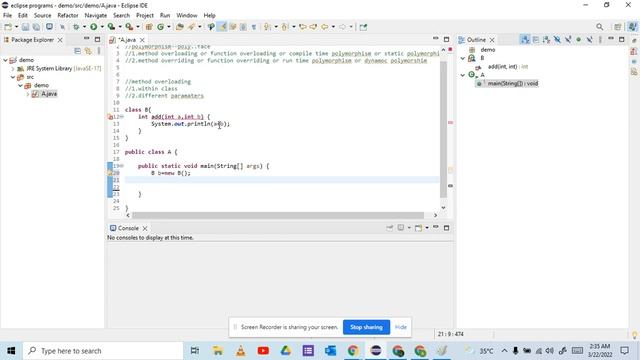Viewport: 640px width, 360px height.
Task: Open VLC from the taskbar
Action: (x=240, y=351)
